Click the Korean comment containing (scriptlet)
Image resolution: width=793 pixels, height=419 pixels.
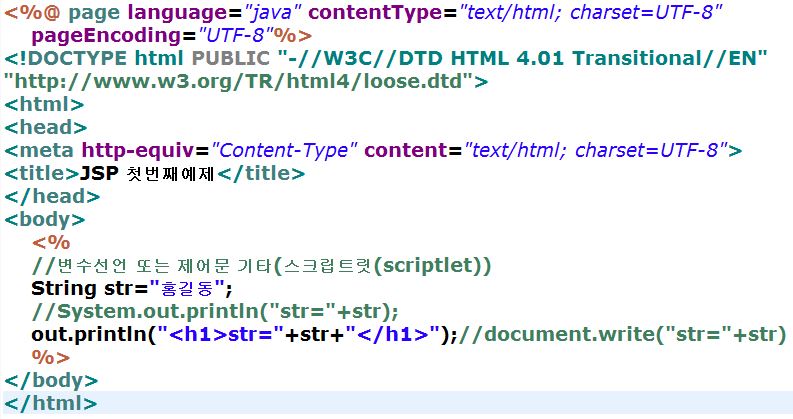point(261,266)
